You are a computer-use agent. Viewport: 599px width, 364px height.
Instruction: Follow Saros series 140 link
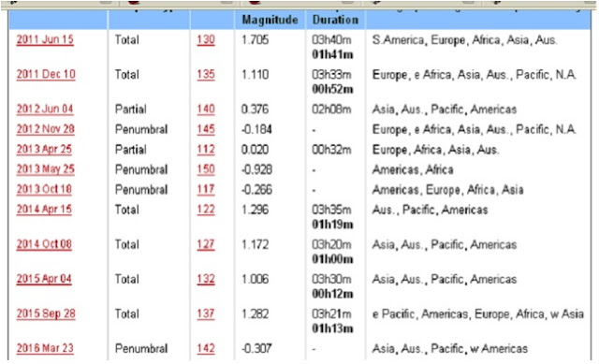click(x=206, y=109)
